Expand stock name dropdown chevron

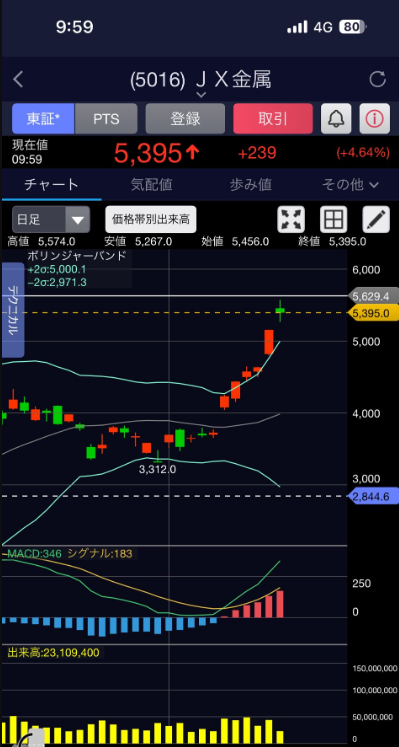tap(201, 95)
